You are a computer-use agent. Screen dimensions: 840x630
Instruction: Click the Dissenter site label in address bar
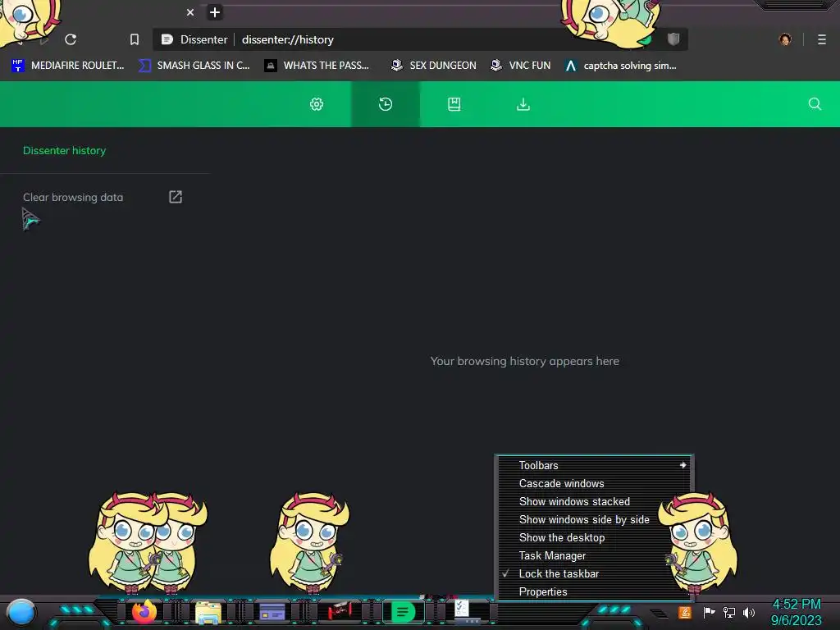point(203,39)
